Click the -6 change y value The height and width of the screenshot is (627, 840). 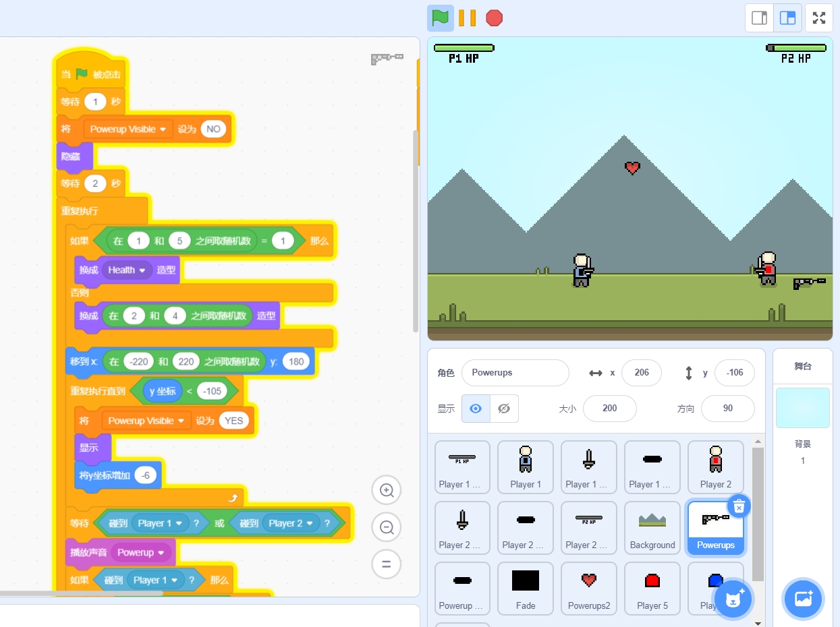click(145, 475)
